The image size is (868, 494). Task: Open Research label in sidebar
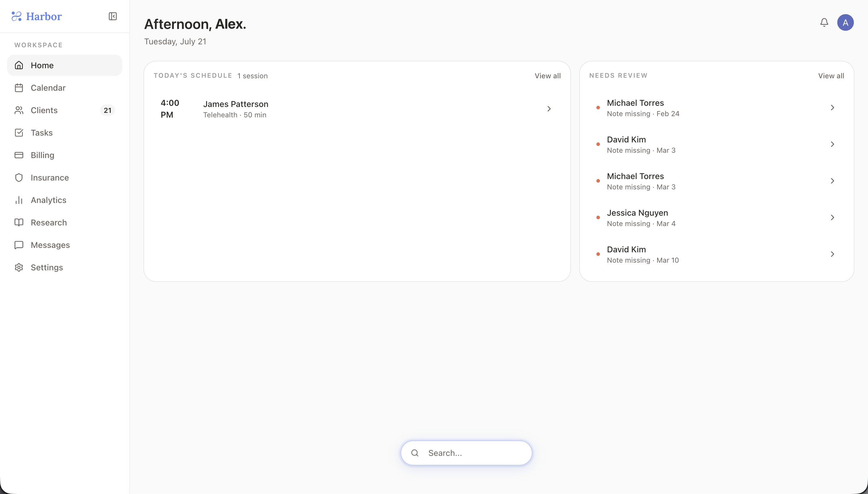click(x=49, y=222)
